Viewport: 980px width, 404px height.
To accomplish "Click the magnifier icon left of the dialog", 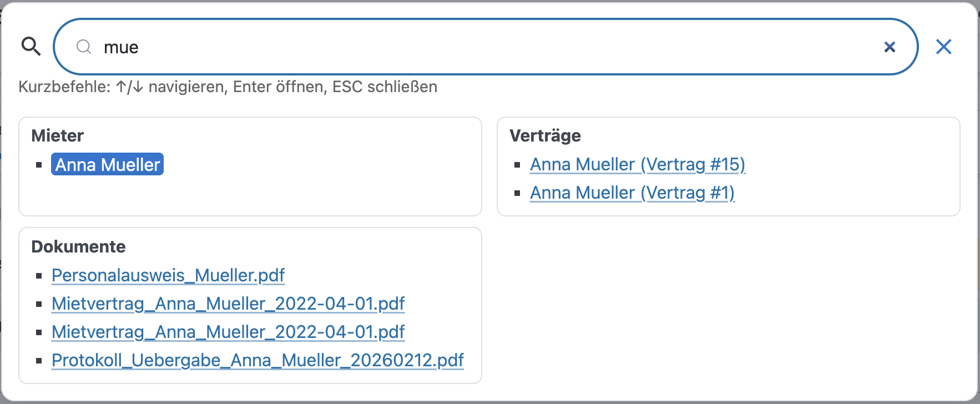I will [32, 47].
